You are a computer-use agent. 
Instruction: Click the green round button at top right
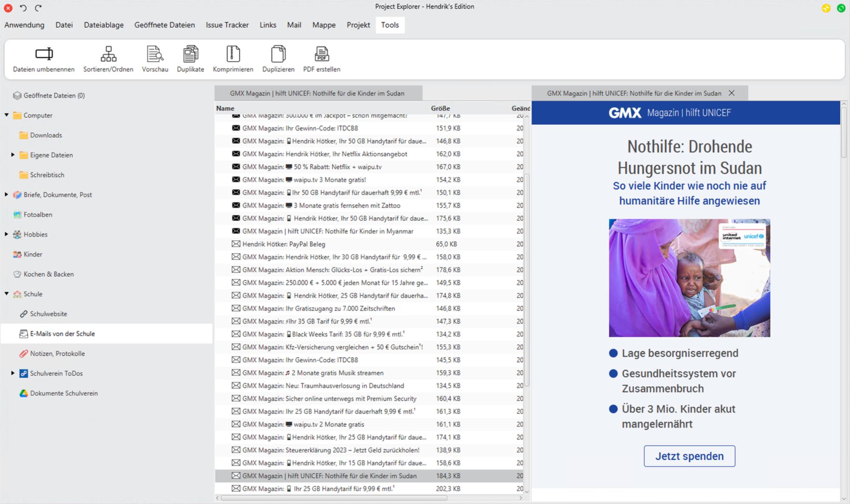click(x=841, y=8)
